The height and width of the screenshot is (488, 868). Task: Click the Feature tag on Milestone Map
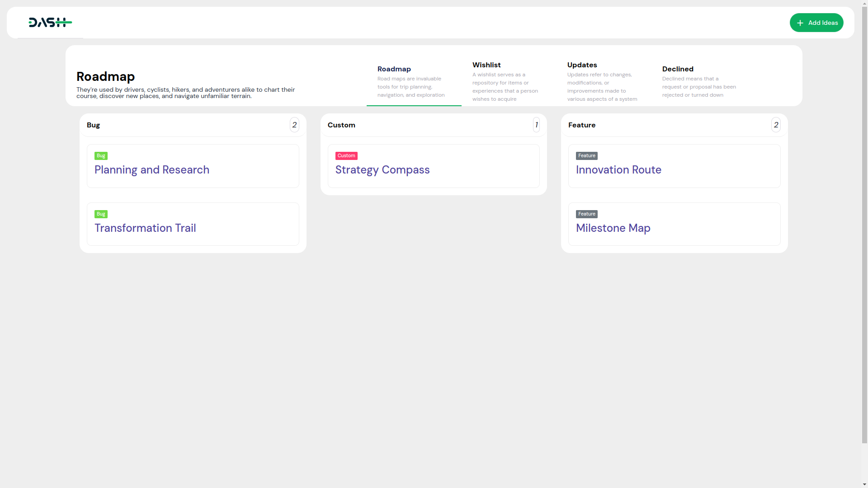[x=586, y=214]
